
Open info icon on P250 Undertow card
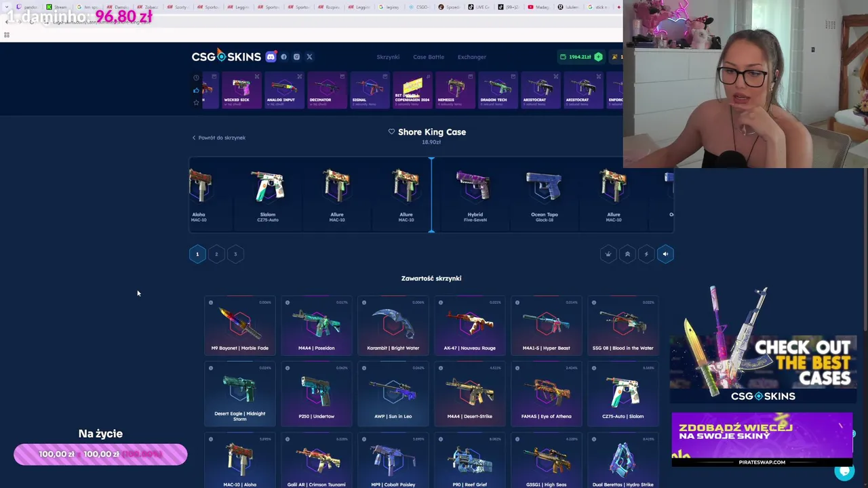coord(288,368)
